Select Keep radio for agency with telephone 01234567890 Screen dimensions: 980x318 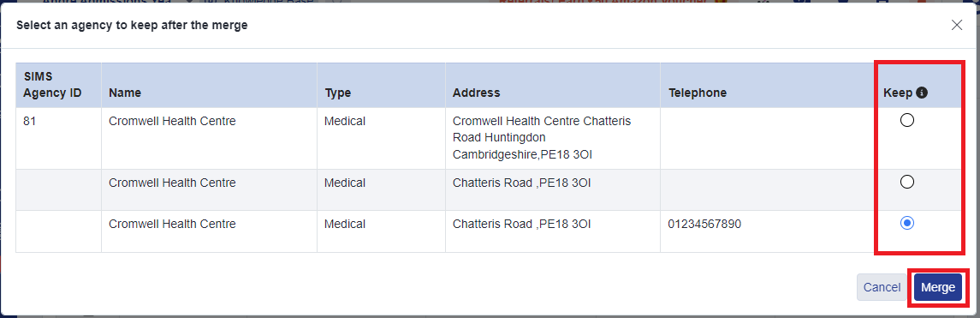click(907, 223)
